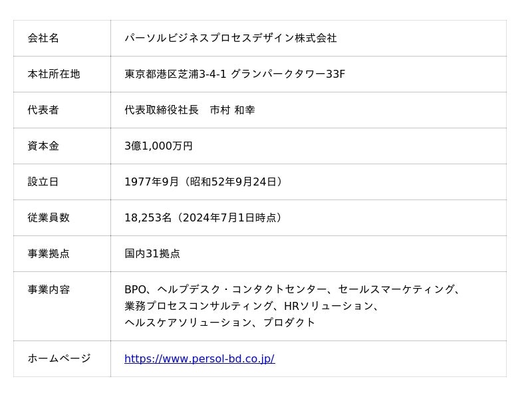Click the founding date 1977年9月 text

coord(152,182)
